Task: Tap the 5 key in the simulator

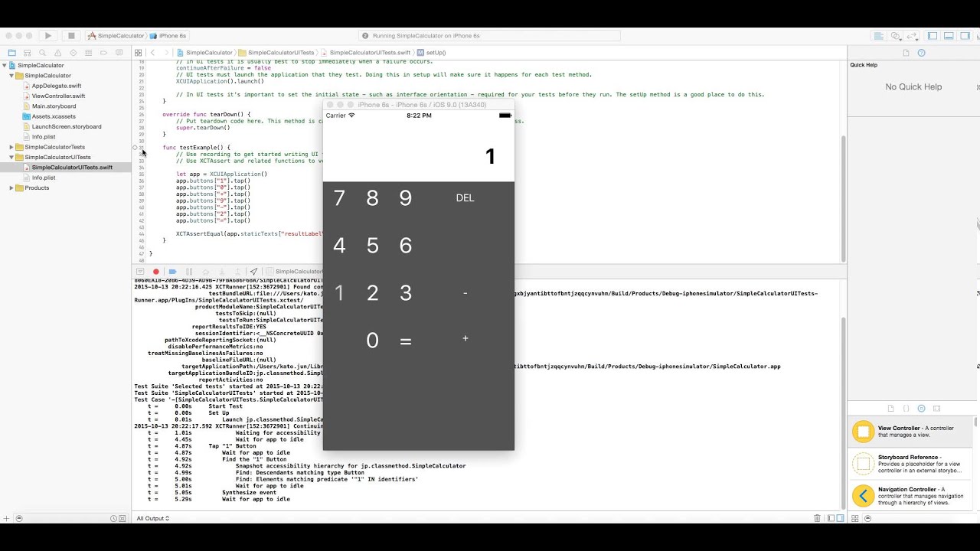Action: click(373, 246)
